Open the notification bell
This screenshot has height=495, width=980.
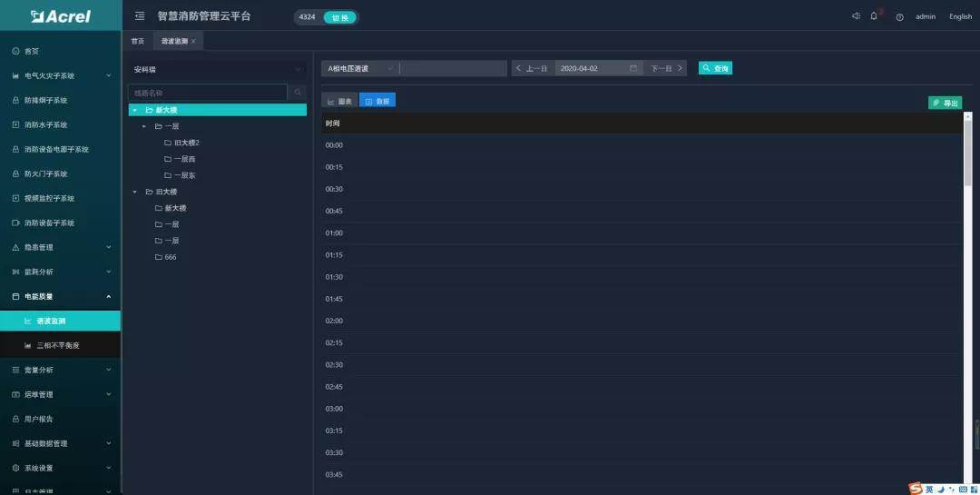(874, 16)
